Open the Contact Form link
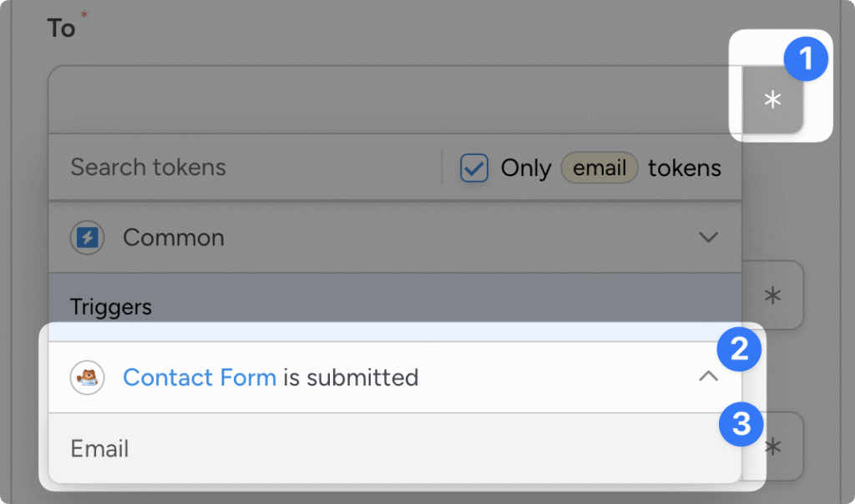Image resolution: width=855 pixels, height=504 pixels. click(x=200, y=377)
